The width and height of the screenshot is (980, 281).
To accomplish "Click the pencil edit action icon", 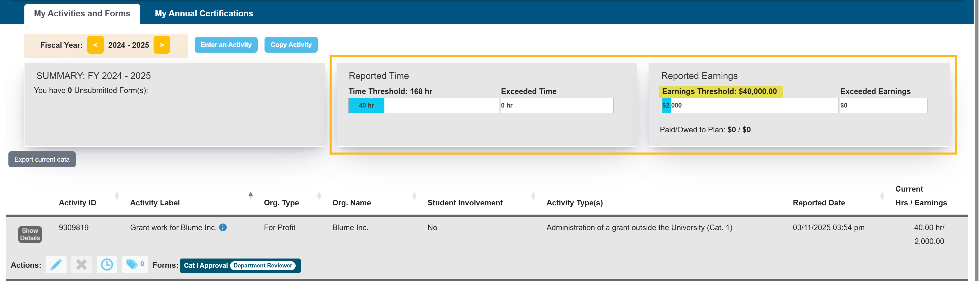I will coord(56,265).
